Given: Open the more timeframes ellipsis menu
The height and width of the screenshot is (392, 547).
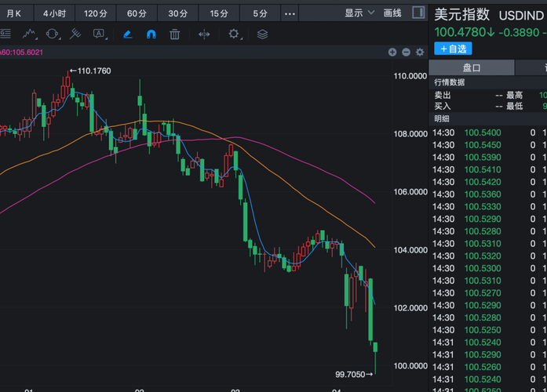Looking at the screenshot, I should pyautogui.click(x=290, y=13).
